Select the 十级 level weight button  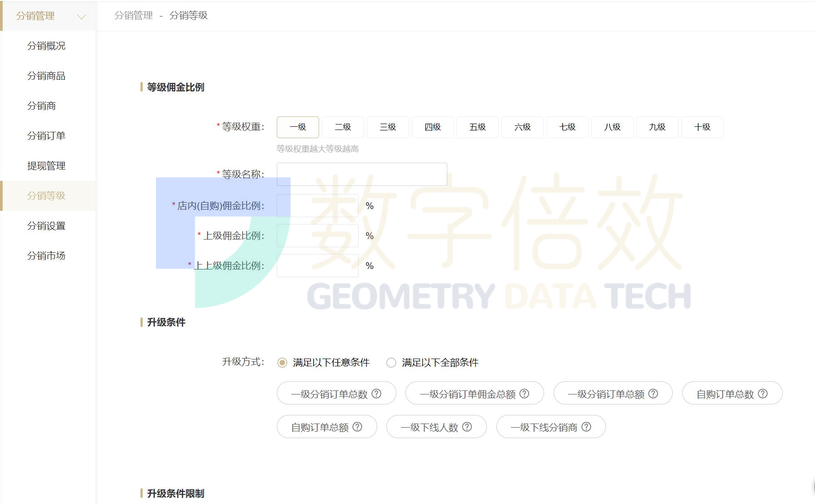point(702,127)
